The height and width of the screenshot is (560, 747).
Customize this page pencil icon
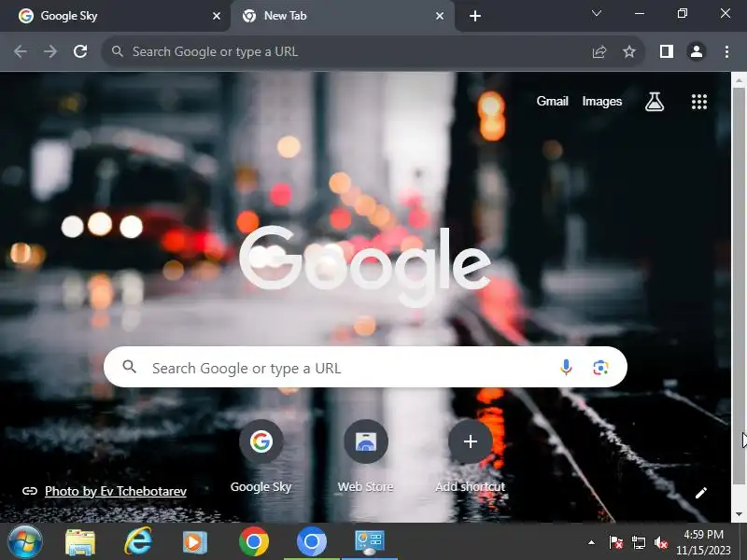701,493
